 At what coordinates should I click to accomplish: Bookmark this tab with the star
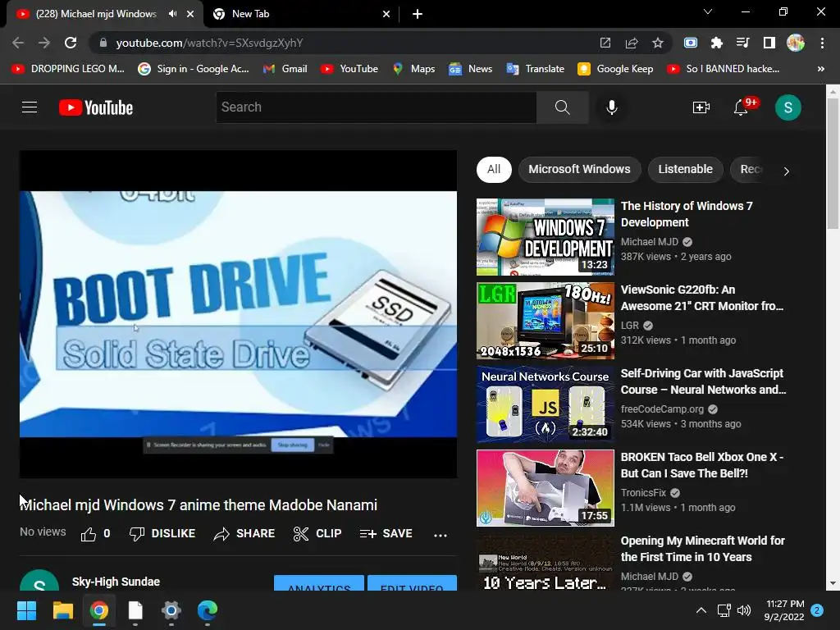[657, 43]
